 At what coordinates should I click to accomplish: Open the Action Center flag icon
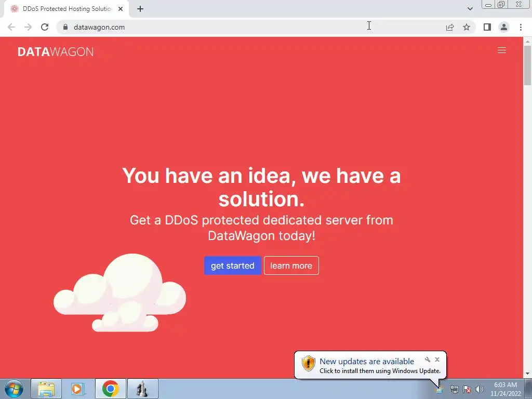tap(467, 389)
